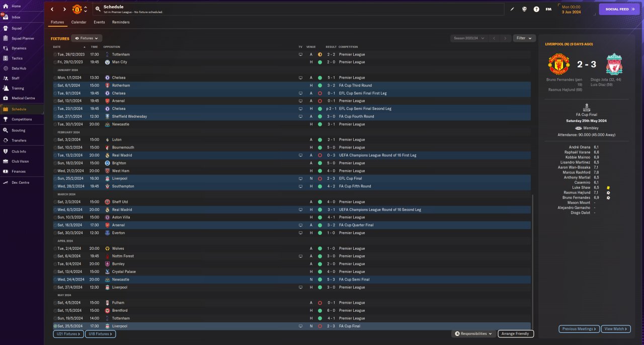The image size is (644, 345).
Task: Click the pencil edit icon
Action: click(512, 9)
